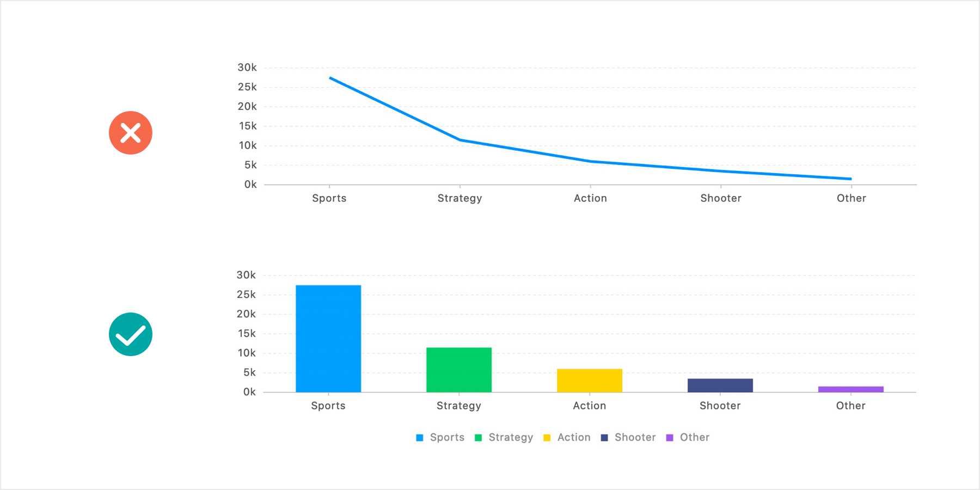This screenshot has height=490, width=980.
Task: Click the green Strategy bar
Action: [x=459, y=370]
